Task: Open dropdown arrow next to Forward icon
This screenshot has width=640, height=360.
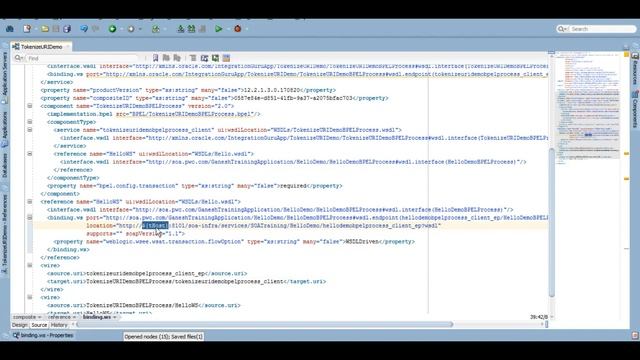Action: (140, 29)
